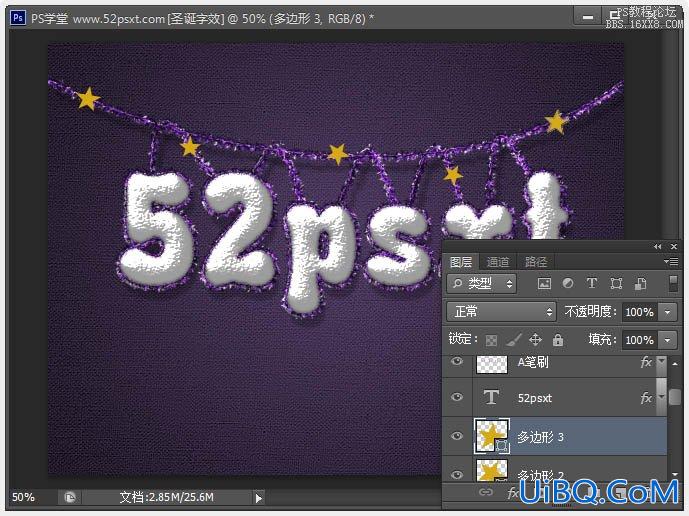Close the layers panel
The height and width of the screenshot is (516, 689).
[x=674, y=247]
